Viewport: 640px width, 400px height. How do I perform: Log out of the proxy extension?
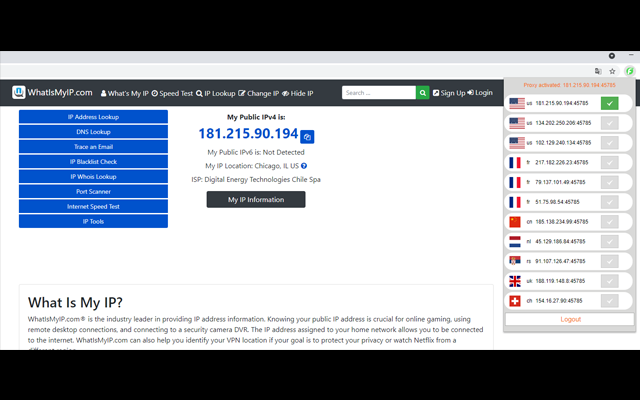pos(570,319)
